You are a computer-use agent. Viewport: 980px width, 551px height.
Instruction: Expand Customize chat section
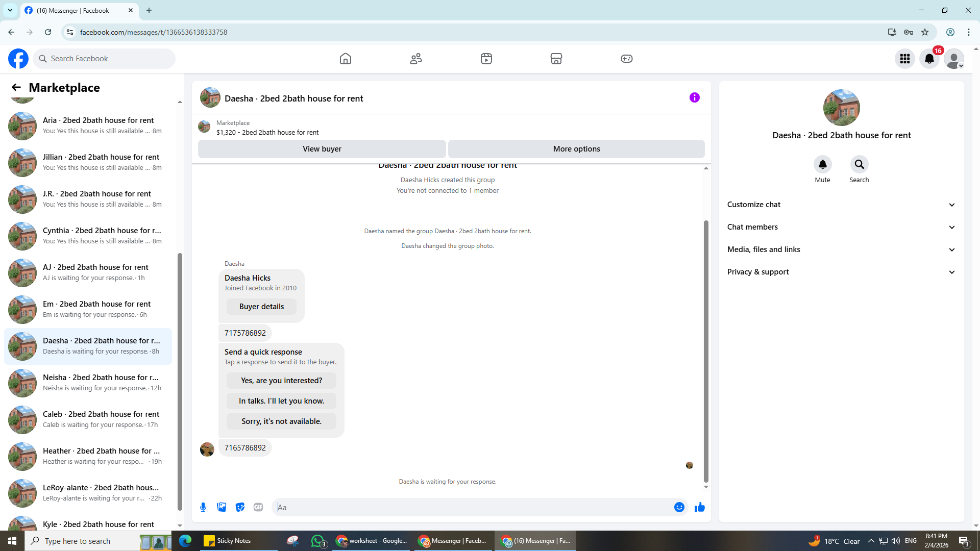[x=841, y=205]
